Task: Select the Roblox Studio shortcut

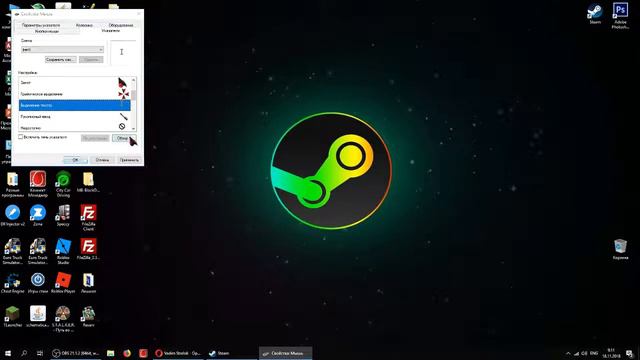Action: tap(63, 251)
